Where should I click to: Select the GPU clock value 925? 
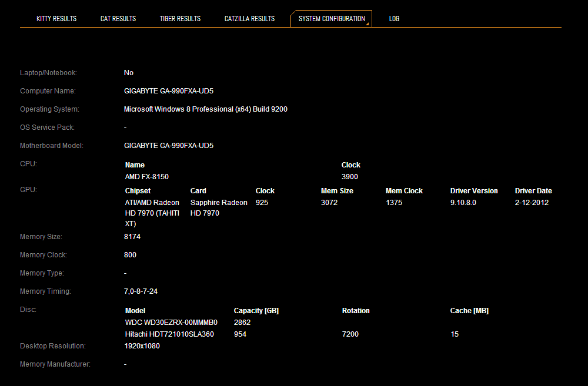click(262, 203)
